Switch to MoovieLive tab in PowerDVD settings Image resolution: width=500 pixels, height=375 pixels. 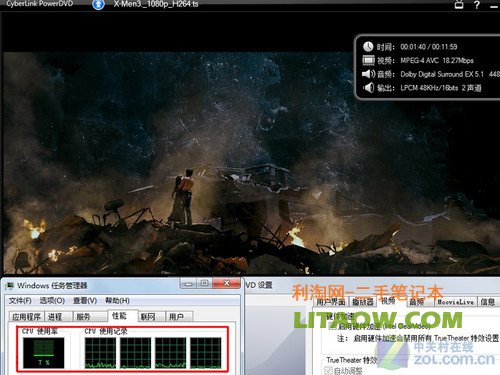click(x=456, y=302)
